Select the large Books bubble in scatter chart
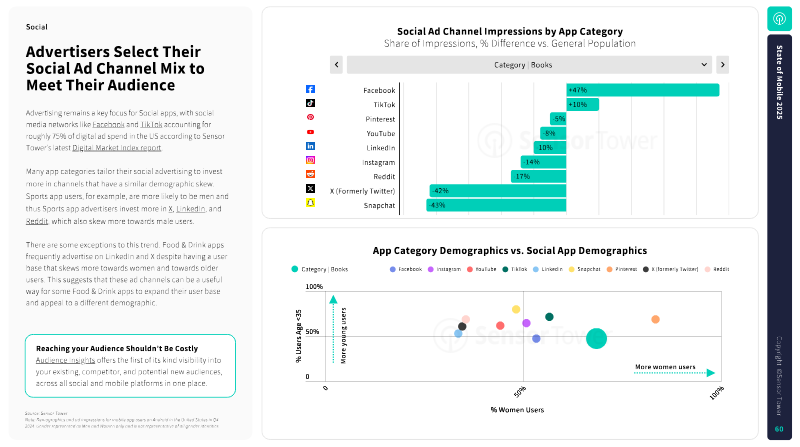 tap(596, 338)
